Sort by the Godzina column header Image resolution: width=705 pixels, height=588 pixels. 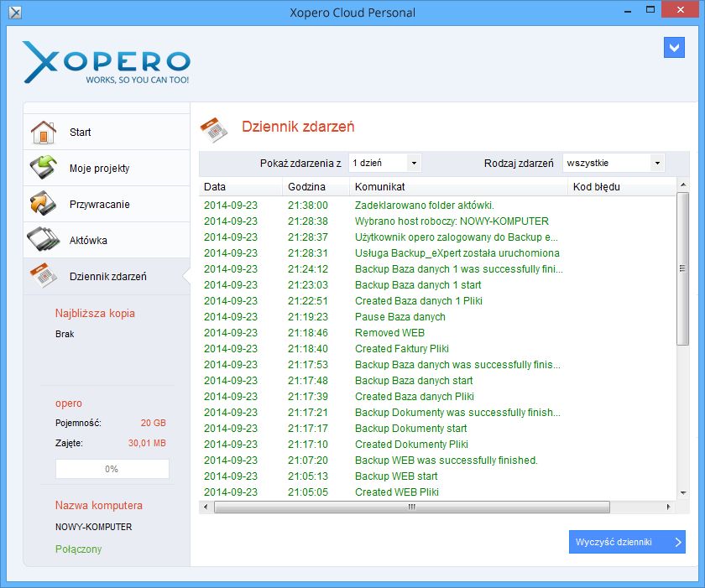pyautogui.click(x=316, y=187)
